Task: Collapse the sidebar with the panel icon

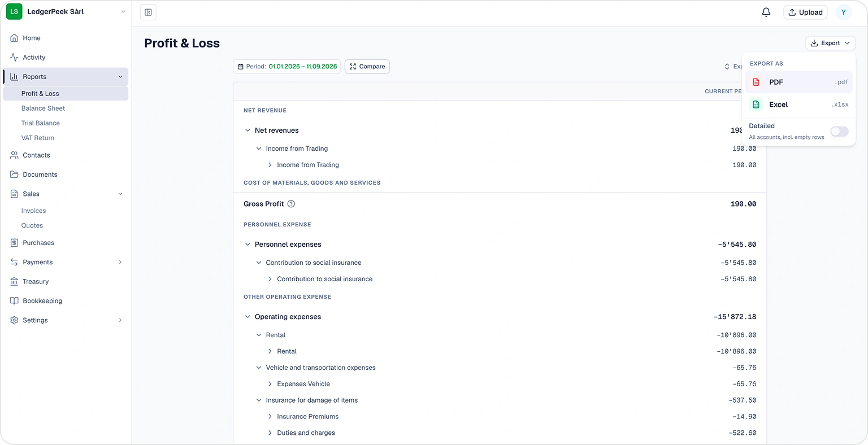Action: click(x=148, y=12)
